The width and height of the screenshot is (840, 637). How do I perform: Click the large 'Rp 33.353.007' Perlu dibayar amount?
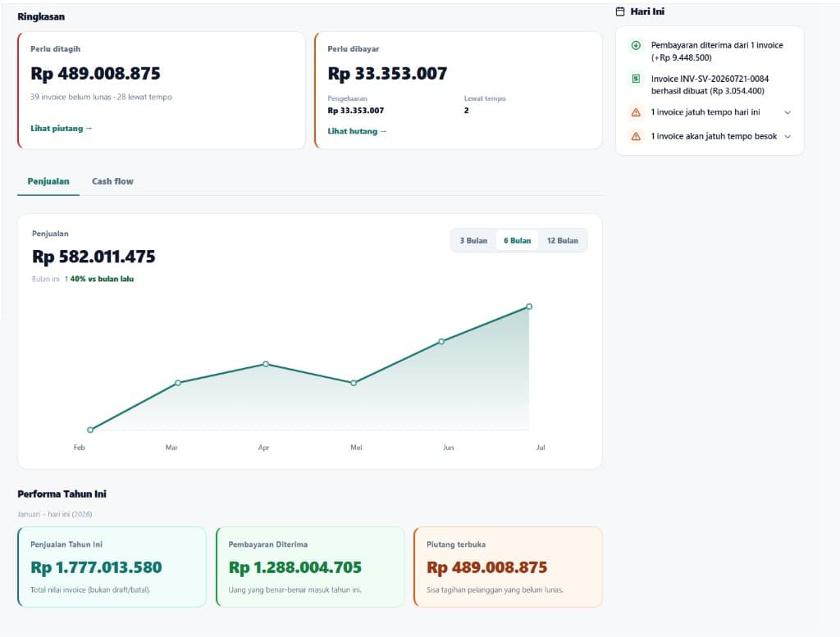coord(387,73)
